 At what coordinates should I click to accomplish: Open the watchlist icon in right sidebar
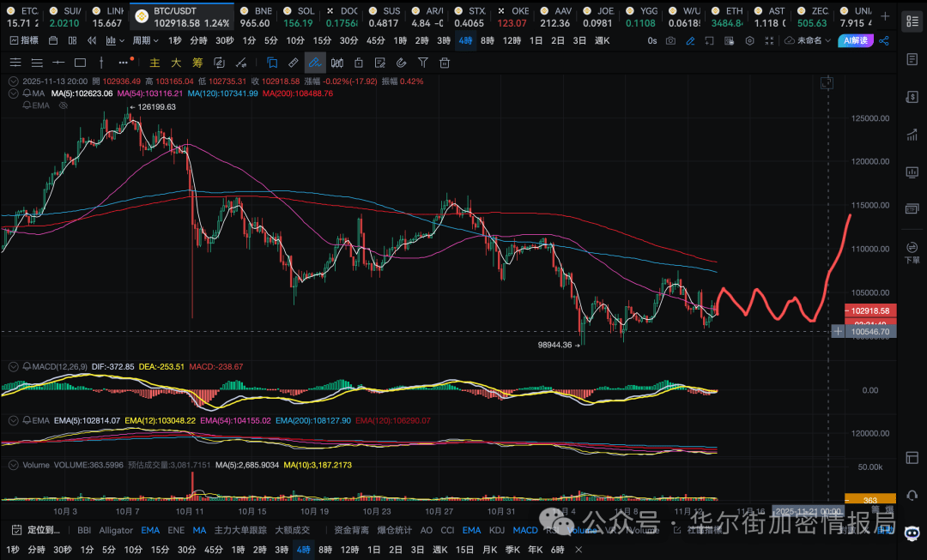tap(912, 21)
